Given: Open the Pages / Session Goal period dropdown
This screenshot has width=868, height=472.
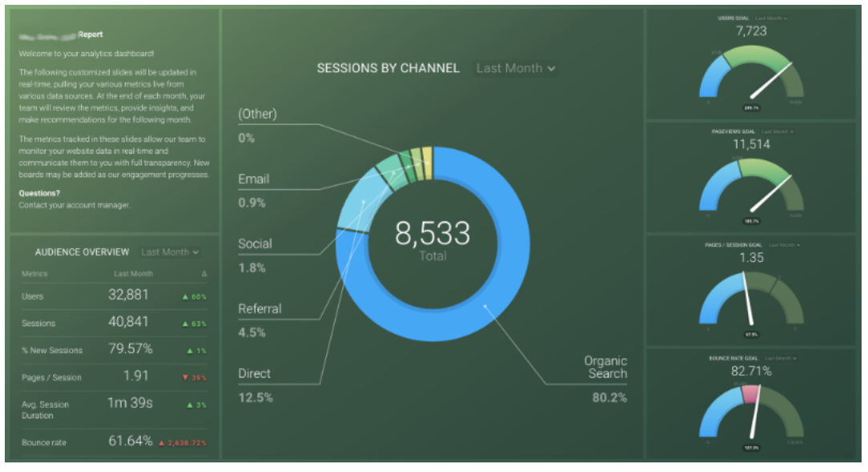Looking at the screenshot, I should tap(785, 245).
